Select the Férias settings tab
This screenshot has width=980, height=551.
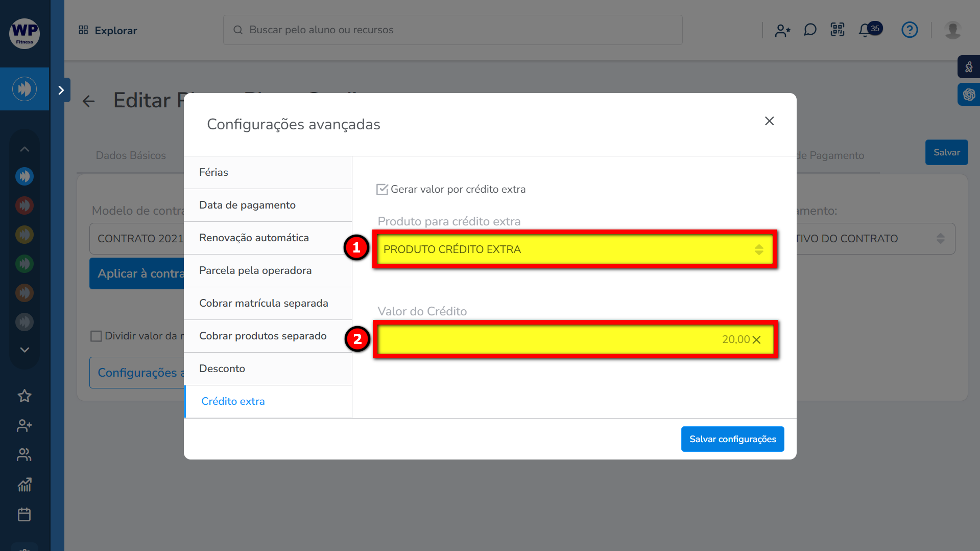point(268,172)
